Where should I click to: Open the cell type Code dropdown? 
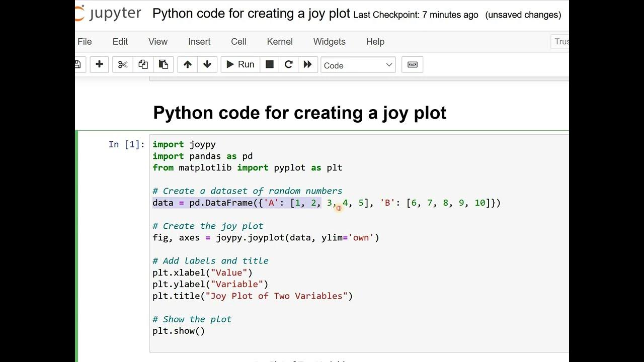click(358, 65)
